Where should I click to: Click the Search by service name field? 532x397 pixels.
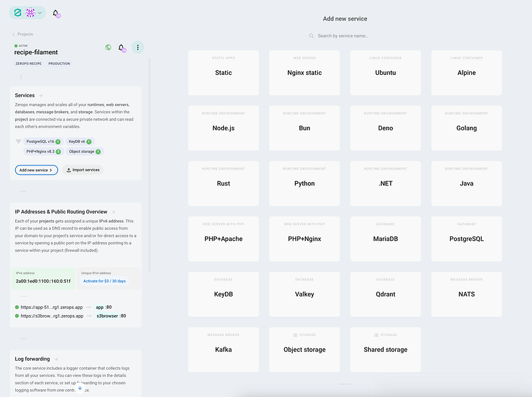click(345, 36)
